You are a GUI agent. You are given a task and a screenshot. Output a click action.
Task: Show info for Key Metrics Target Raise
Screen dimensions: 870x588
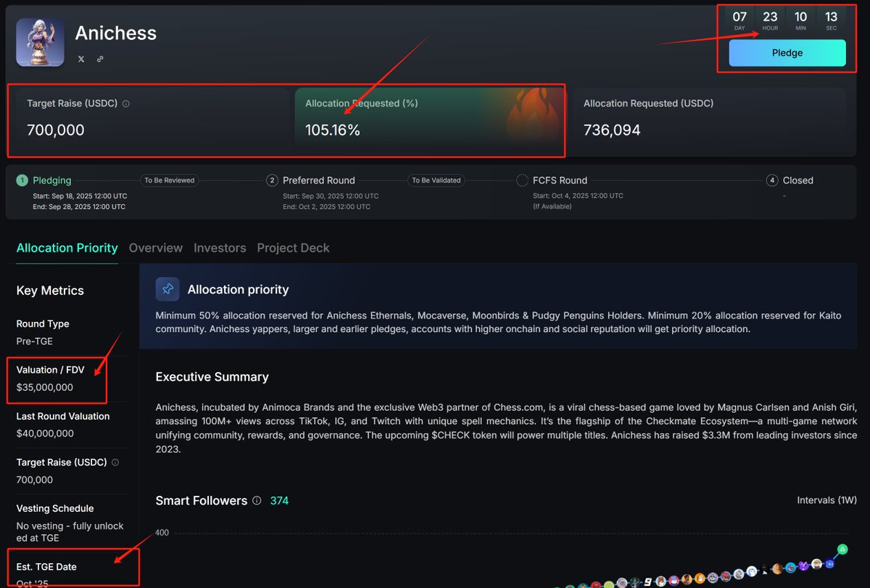[x=115, y=463]
